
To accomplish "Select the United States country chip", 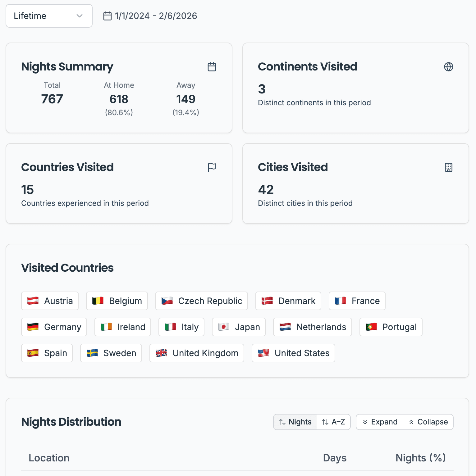I will click(293, 353).
